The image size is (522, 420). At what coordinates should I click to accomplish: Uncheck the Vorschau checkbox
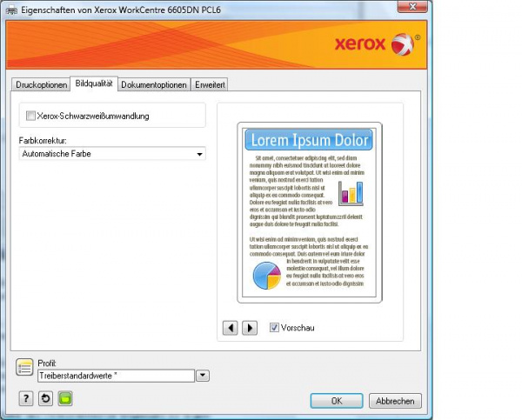click(x=274, y=328)
